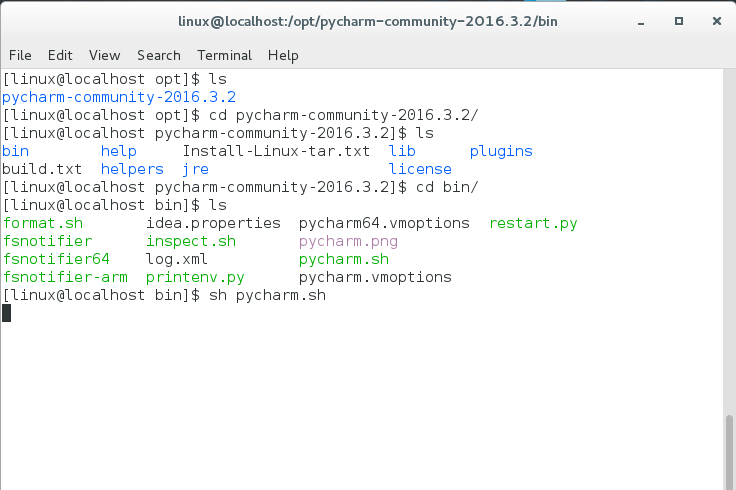This screenshot has width=736, height=490.
Task: Click 'build.txt' in the listing
Action: pos(42,169)
